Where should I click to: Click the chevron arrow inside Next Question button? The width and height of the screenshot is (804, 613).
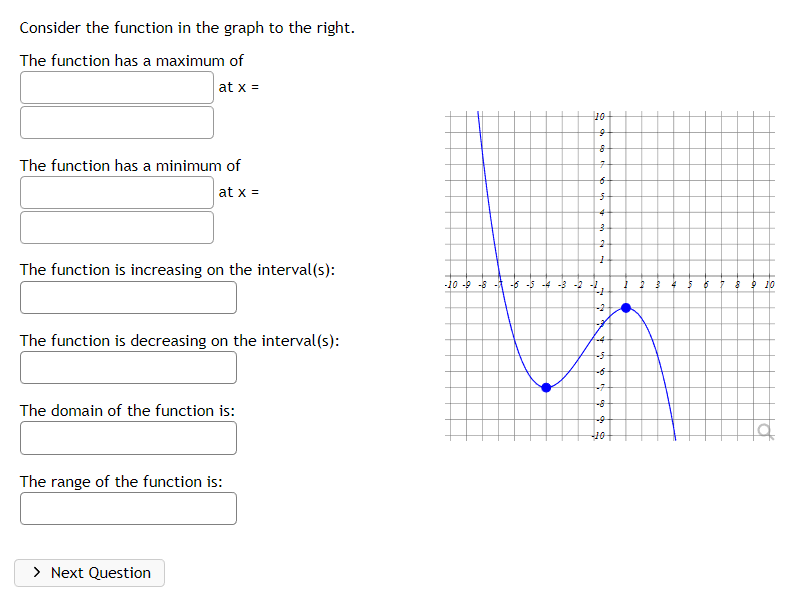37,572
